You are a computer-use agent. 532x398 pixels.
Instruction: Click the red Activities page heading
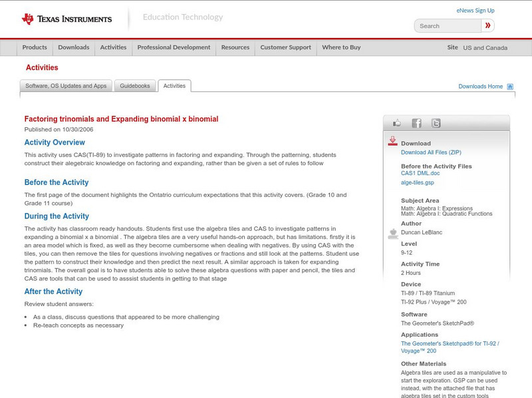point(42,68)
